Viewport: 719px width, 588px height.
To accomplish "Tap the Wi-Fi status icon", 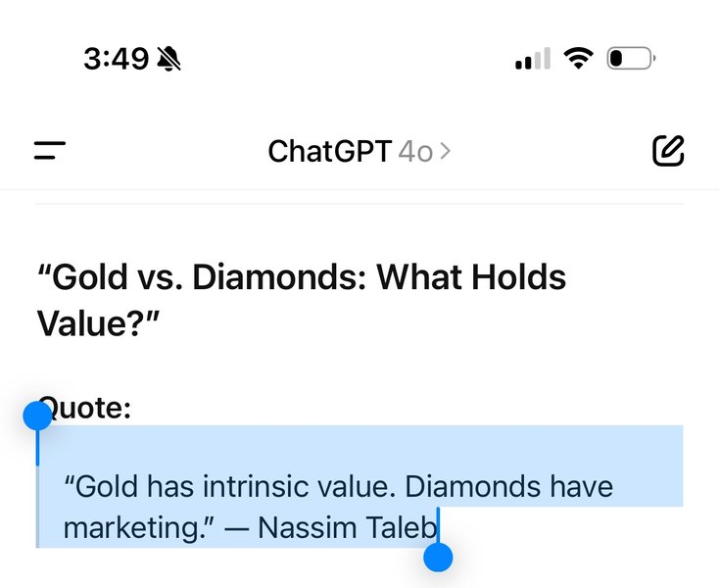I will (578, 58).
